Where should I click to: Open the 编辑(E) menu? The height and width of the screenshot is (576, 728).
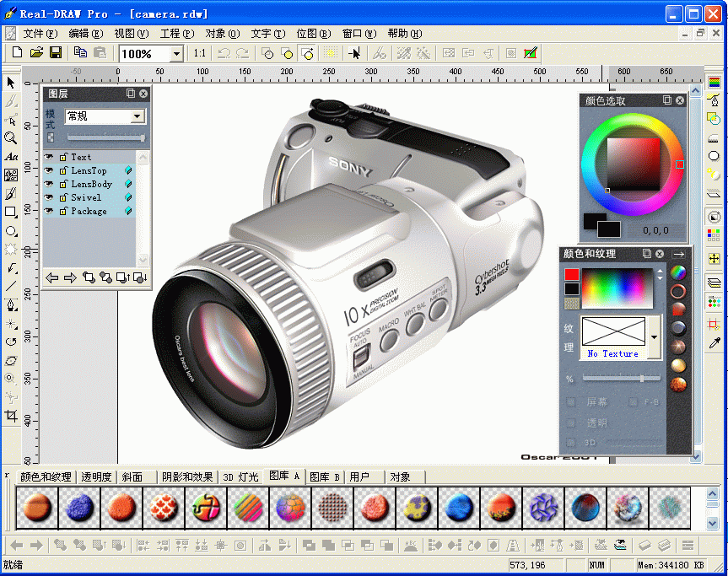point(86,34)
